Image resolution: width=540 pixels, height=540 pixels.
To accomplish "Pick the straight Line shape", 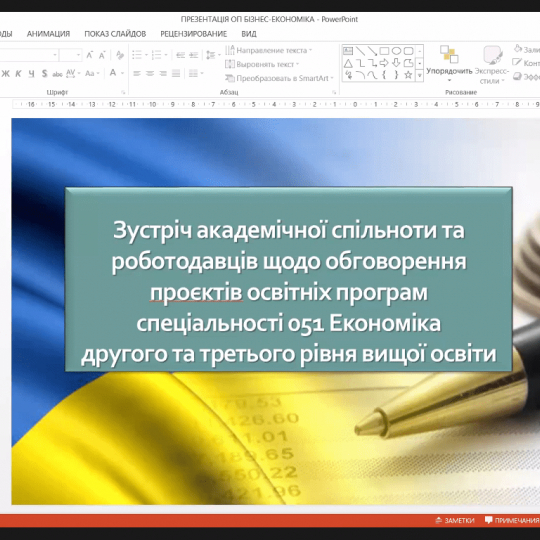I will click(361, 51).
